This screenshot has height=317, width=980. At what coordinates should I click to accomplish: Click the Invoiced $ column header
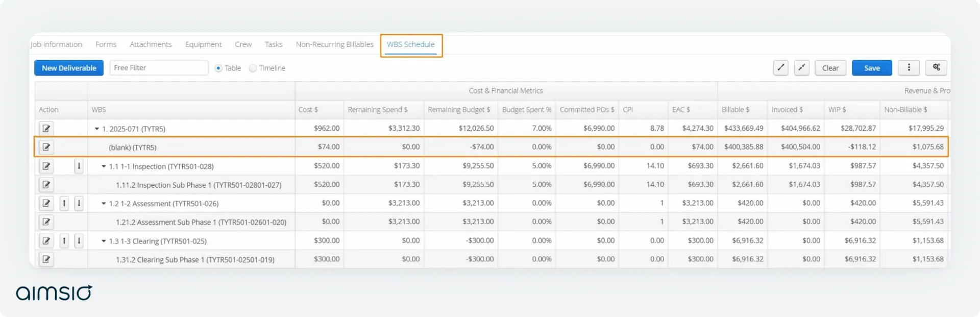point(796,110)
